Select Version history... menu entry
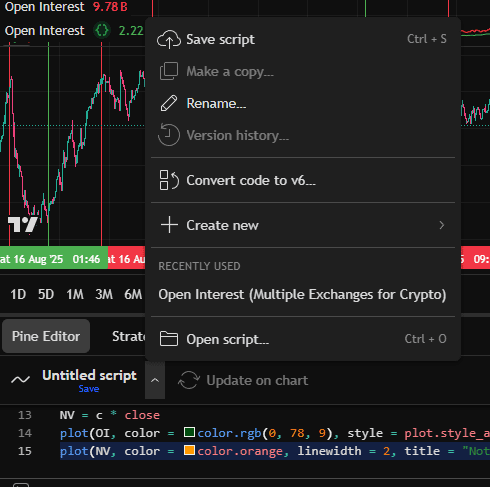 (303, 135)
